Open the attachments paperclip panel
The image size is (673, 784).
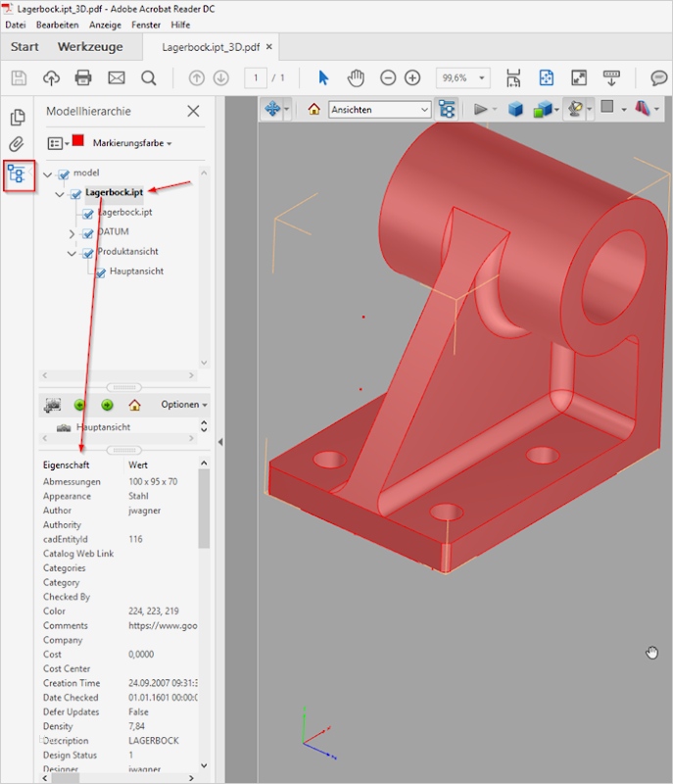17,145
